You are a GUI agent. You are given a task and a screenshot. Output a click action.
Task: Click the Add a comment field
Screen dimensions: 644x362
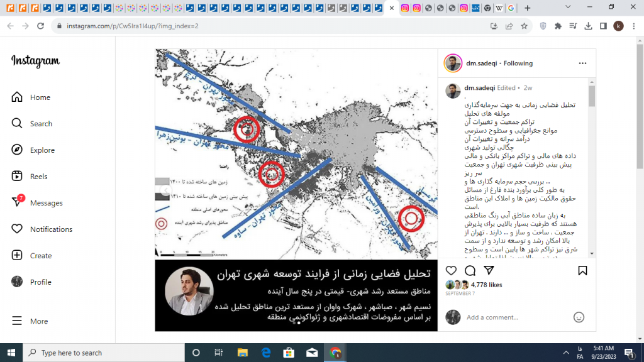pyautogui.click(x=516, y=317)
